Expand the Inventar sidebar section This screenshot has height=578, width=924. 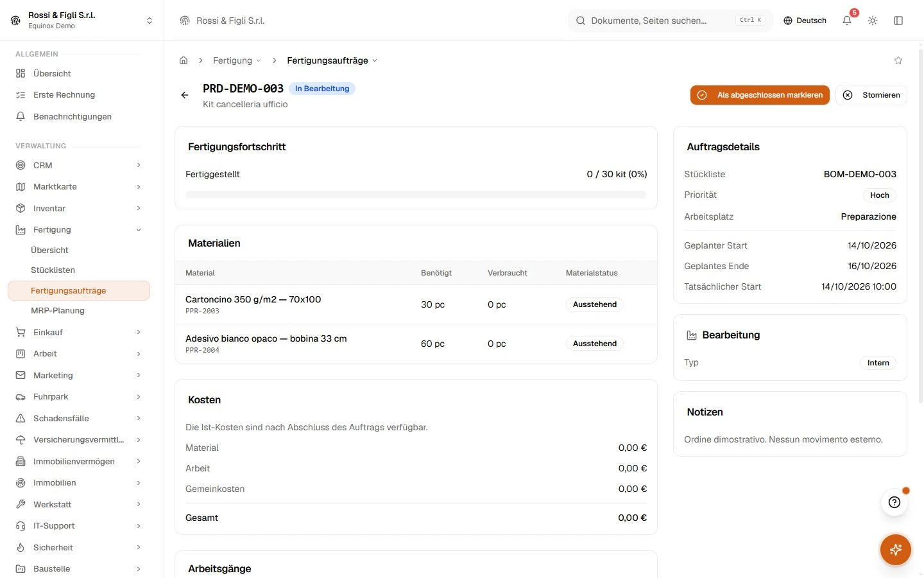78,208
